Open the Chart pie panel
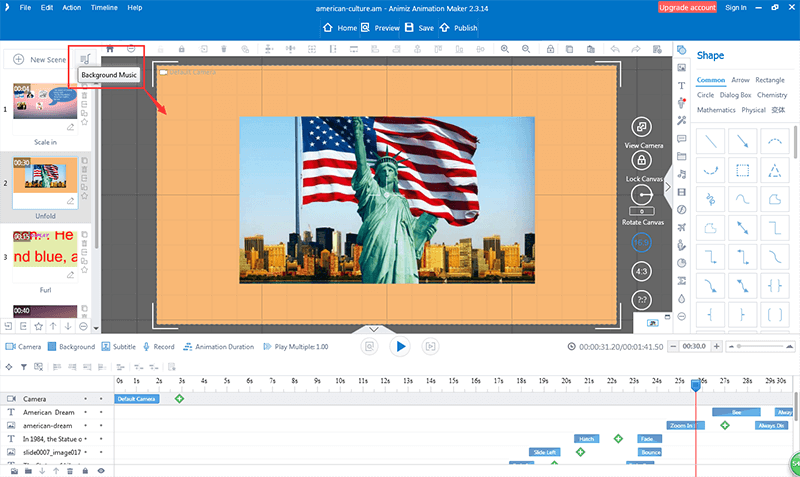This screenshot has height=477, width=800. click(x=681, y=263)
